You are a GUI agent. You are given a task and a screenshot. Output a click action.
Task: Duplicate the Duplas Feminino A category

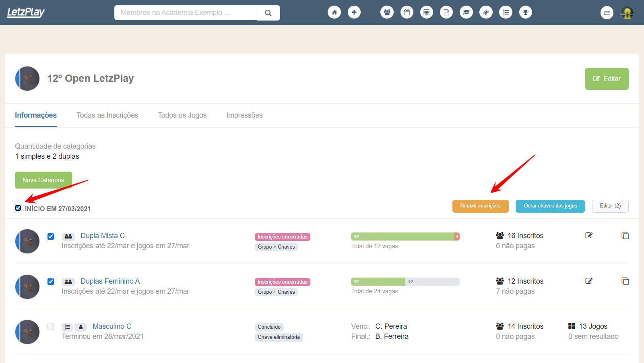[625, 281]
